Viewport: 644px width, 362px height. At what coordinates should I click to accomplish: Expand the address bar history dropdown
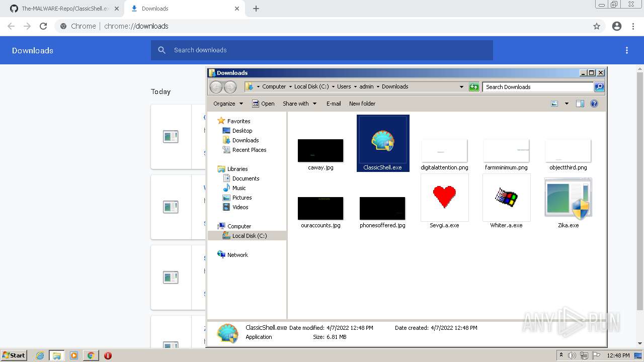point(461,87)
